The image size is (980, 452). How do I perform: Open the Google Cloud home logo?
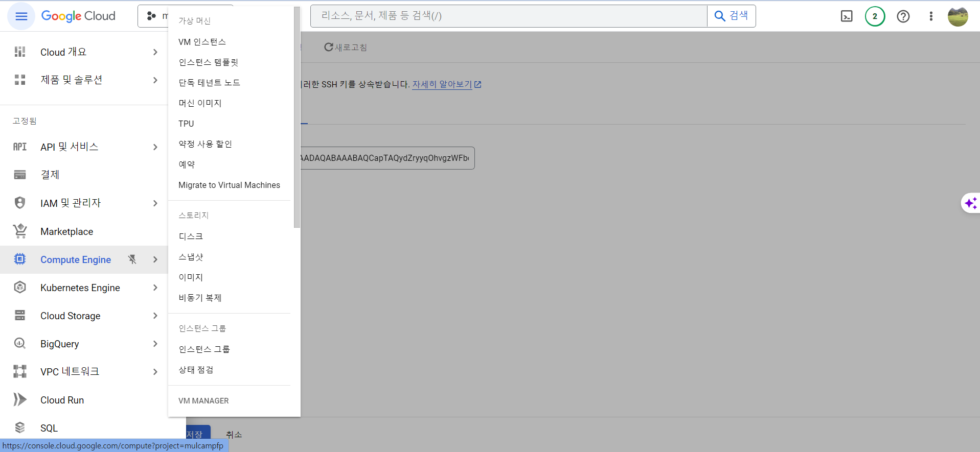coord(78,16)
